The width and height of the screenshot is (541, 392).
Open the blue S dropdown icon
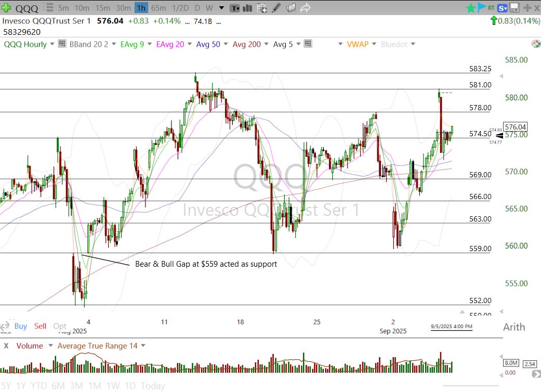point(503,8)
